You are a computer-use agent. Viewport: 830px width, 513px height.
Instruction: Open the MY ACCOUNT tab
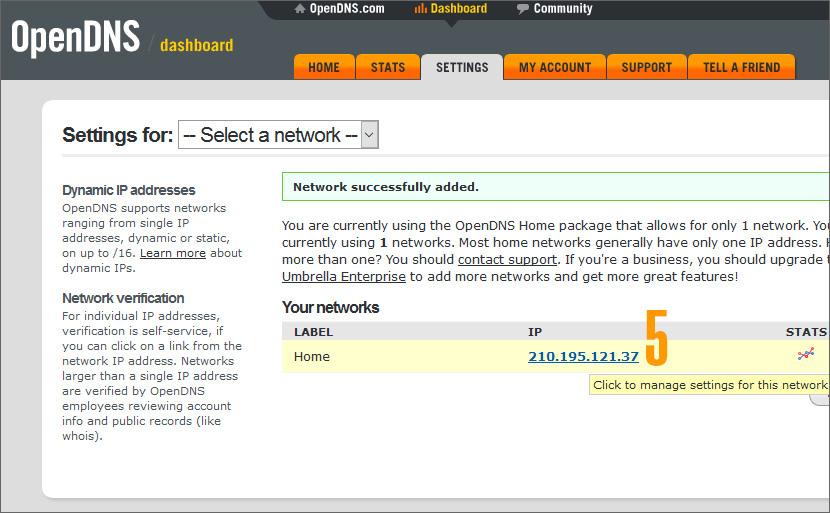[x=555, y=67]
